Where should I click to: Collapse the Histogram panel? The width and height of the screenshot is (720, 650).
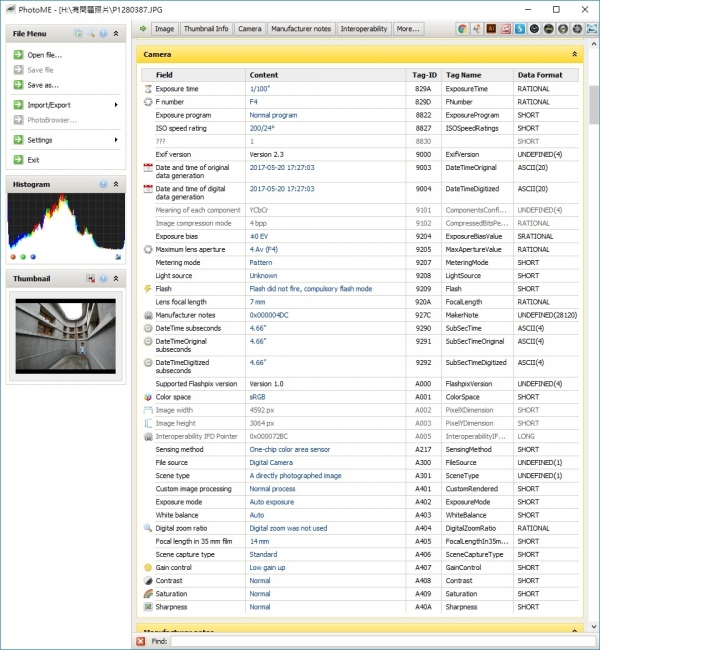(x=116, y=185)
